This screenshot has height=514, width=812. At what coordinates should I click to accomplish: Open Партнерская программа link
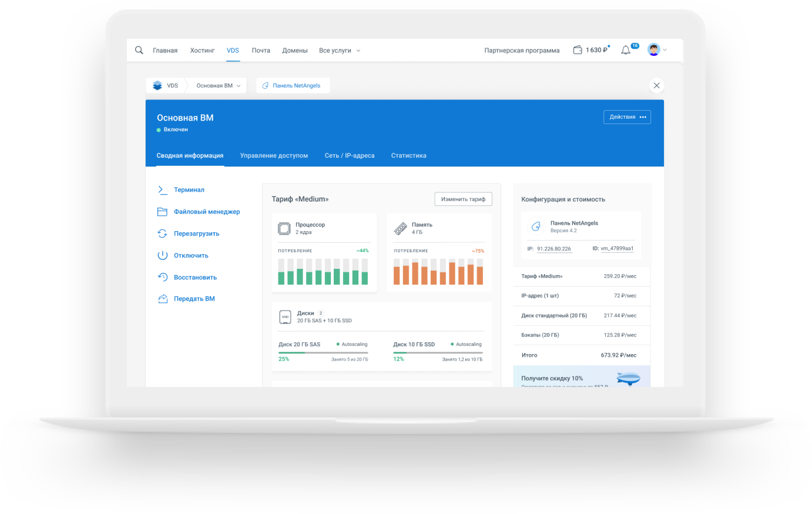coord(522,51)
